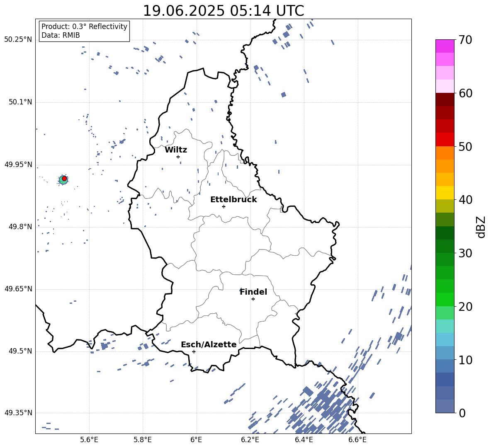The height and width of the screenshot is (448, 491).
Task: Click the colorbar tick label 60
Action: (465, 93)
